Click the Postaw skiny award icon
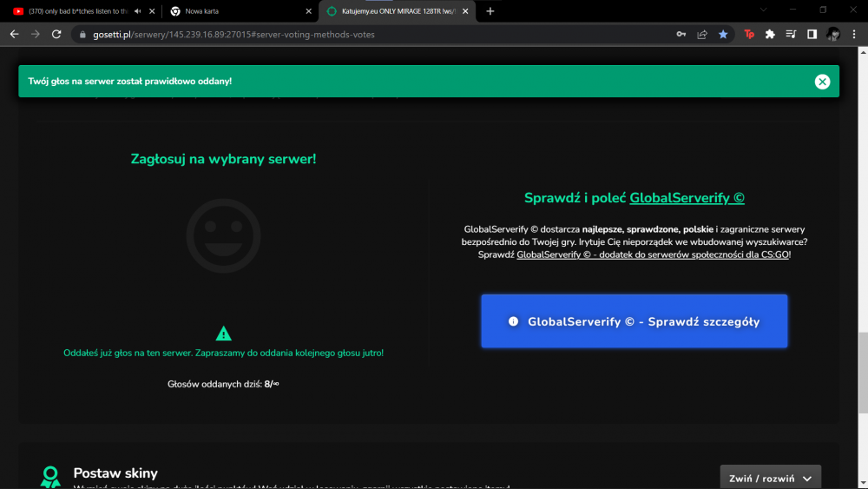 [50, 477]
